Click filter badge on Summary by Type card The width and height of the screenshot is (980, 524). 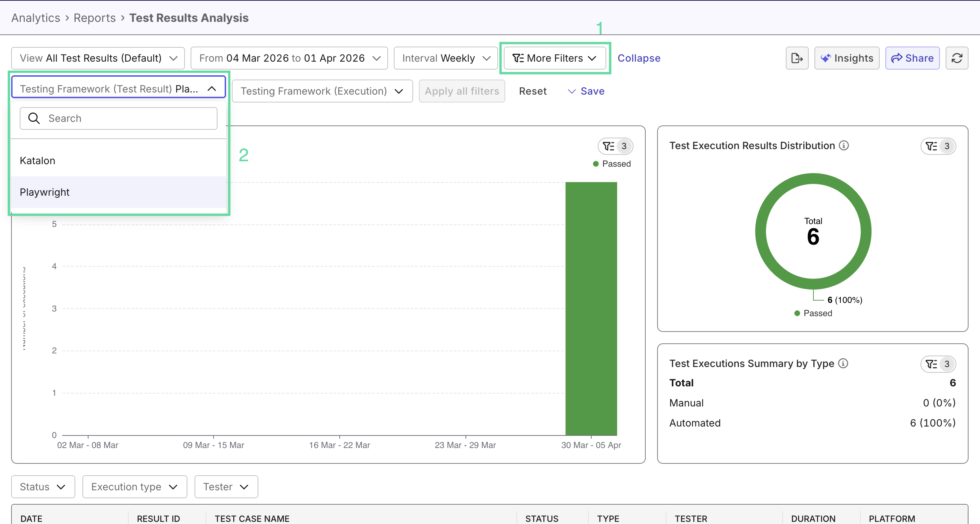[938, 364]
